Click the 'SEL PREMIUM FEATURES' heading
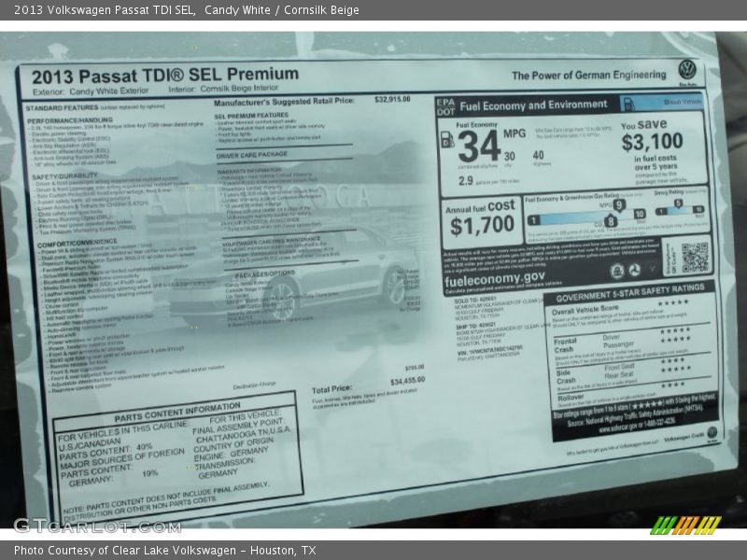The image size is (747, 560). tap(251, 116)
